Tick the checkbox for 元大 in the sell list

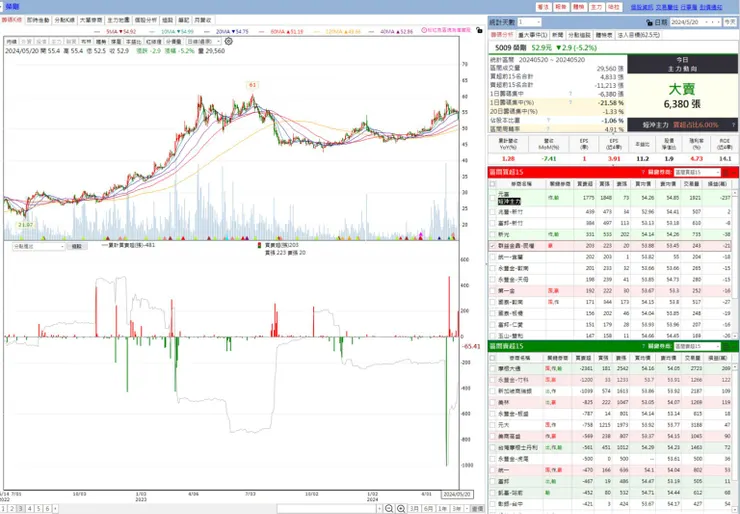point(493,425)
